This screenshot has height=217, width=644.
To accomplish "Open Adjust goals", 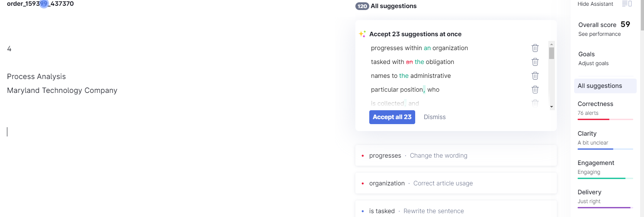I will (x=593, y=63).
